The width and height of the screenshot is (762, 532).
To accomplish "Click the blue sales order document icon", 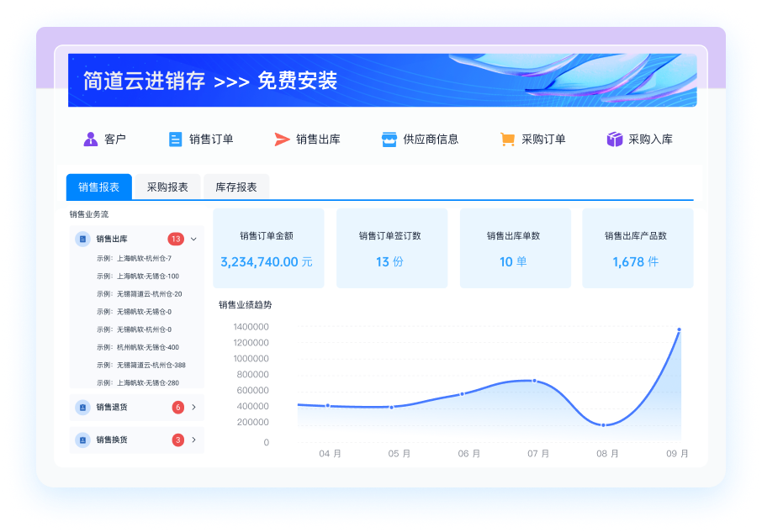I will point(175,140).
